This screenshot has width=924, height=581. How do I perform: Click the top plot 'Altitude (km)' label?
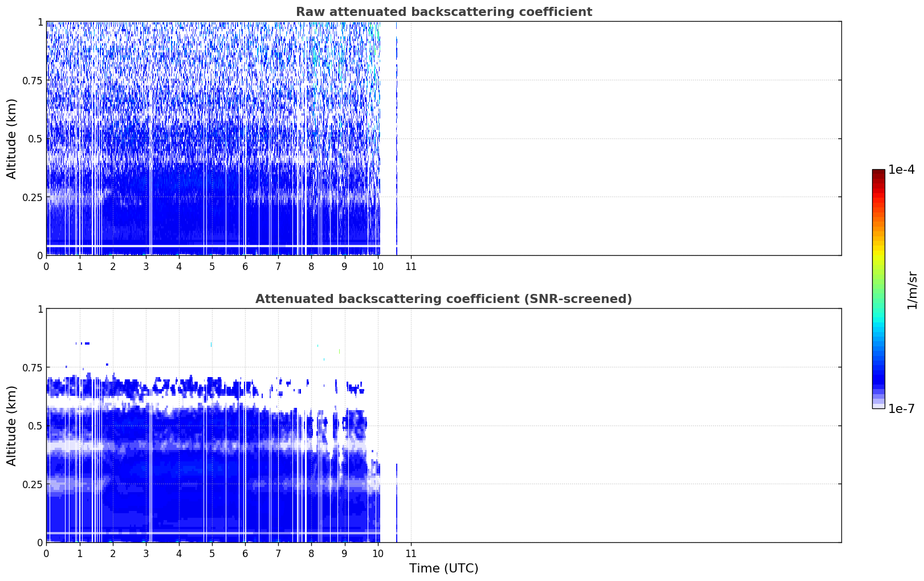(12, 138)
